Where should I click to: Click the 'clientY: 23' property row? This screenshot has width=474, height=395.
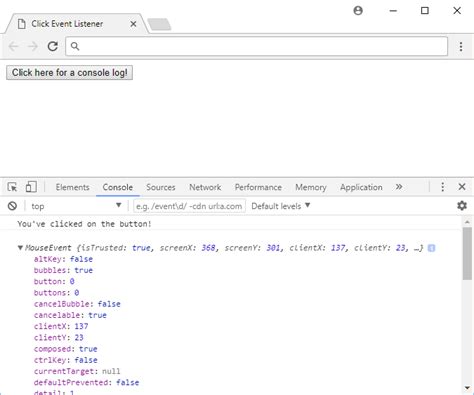tap(59, 337)
